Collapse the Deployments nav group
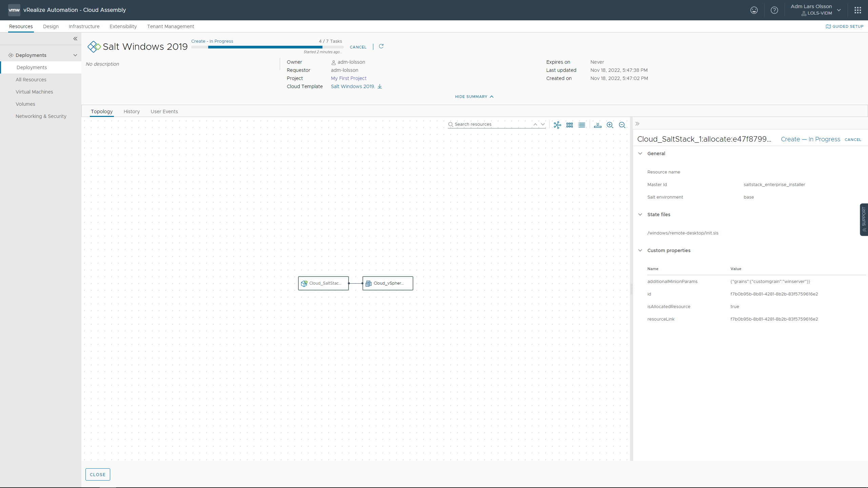Image resolution: width=868 pixels, height=488 pixels. [75, 55]
